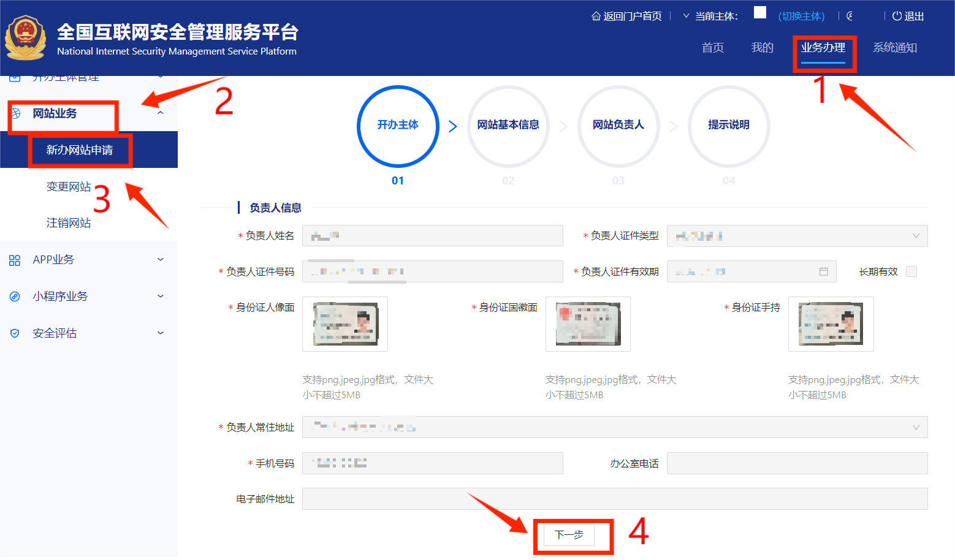Click the 电子邮件地址 input field
The image size is (955, 560).
tap(613, 499)
